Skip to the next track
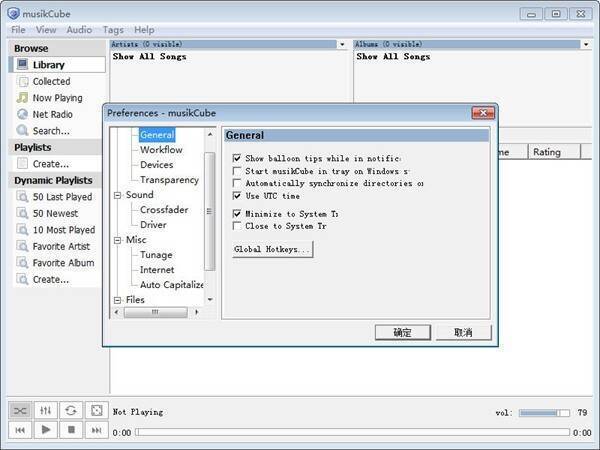This screenshot has width=600, height=450. (x=96, y=429)
